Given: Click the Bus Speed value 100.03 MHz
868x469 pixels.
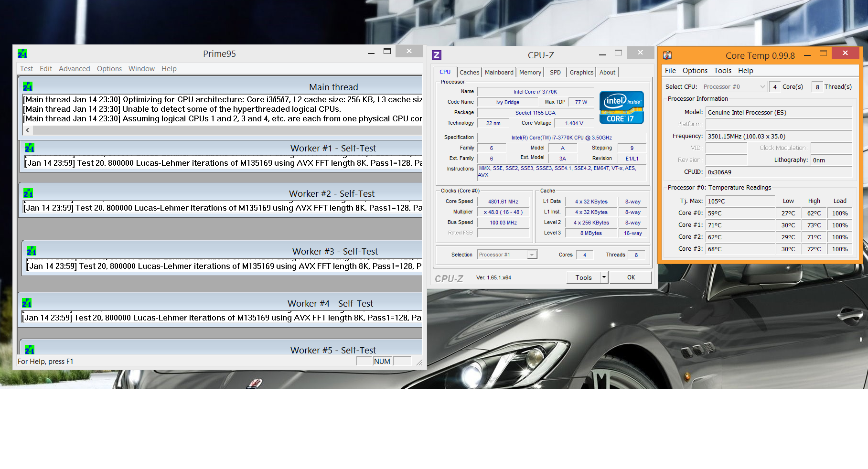Looking at the screenshot, I should 504,223.
